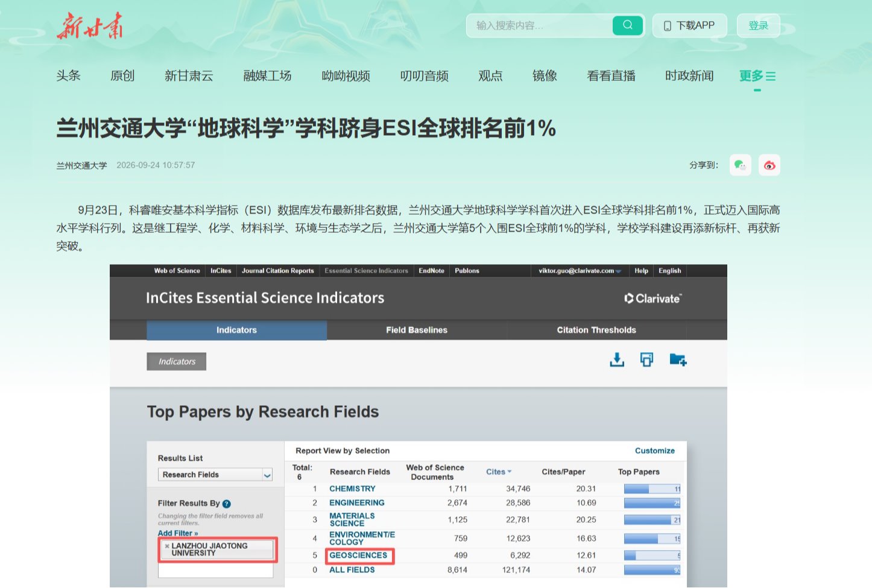Viewport: 872px width, 588px height.
Task: Click the article headline text
Action: pyautogui.click(x=306, y=128)
